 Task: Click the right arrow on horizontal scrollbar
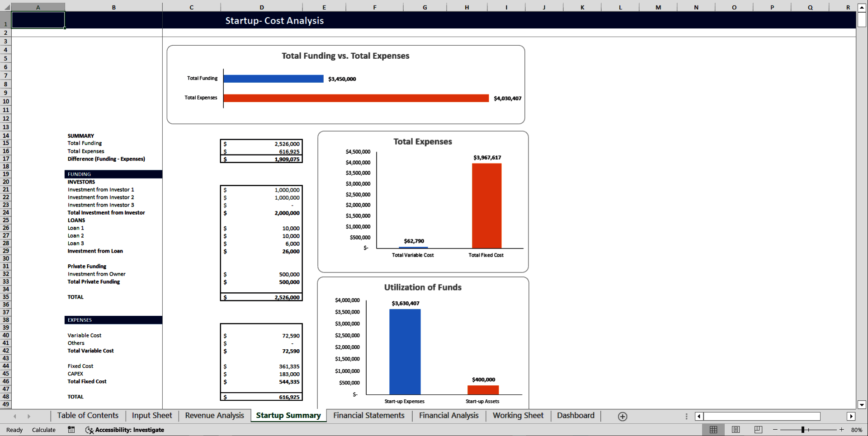pyautogui.click(x=852, y=416)
